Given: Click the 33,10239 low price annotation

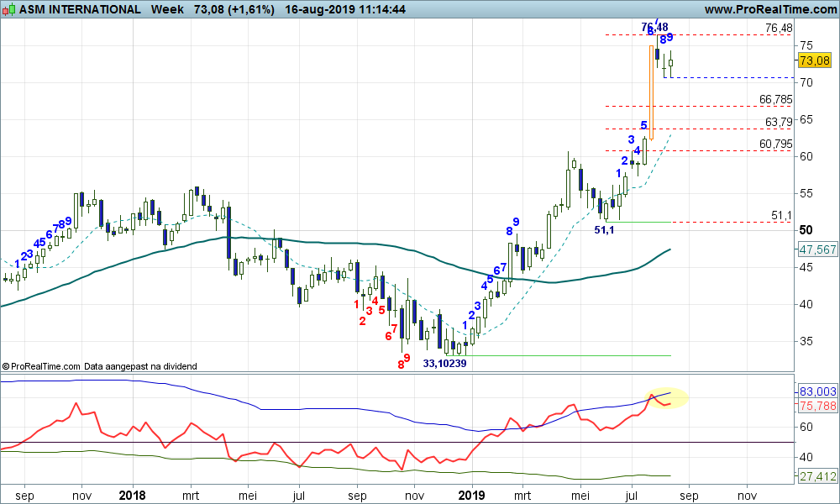Looking at the screenshot, I should coord(444,364).
